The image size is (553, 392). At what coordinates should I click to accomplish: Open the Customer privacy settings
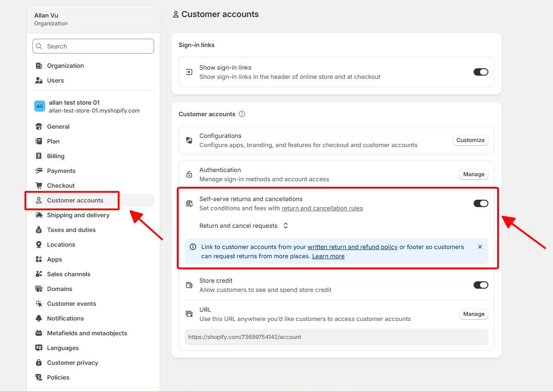click(93, 363)
